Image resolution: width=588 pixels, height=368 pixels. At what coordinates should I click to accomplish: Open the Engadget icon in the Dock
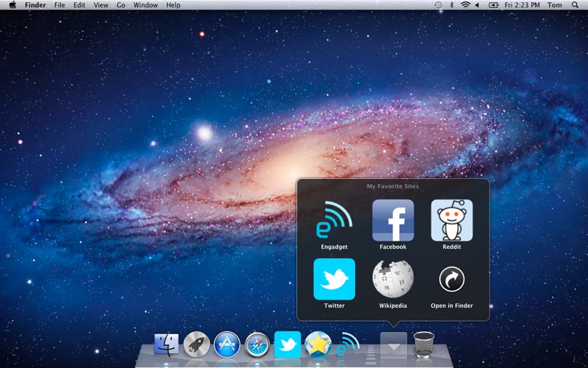point(348,344)
